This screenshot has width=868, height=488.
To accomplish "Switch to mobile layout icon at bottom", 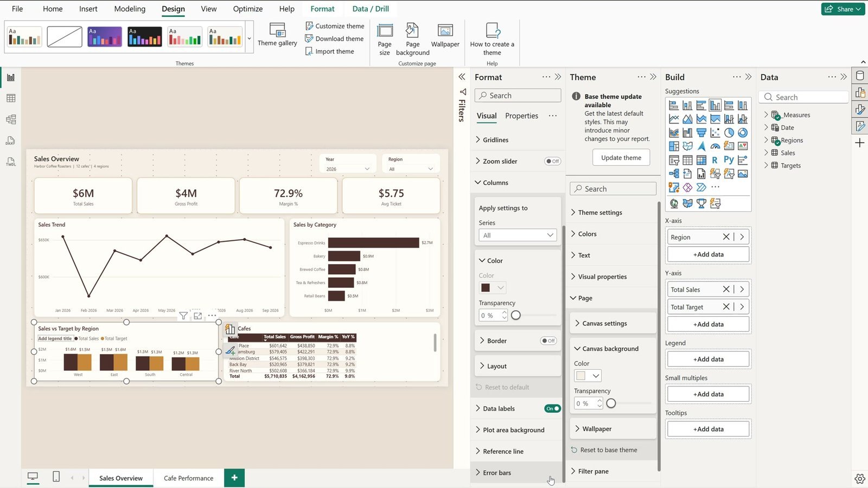I will [x=56, y=477].
